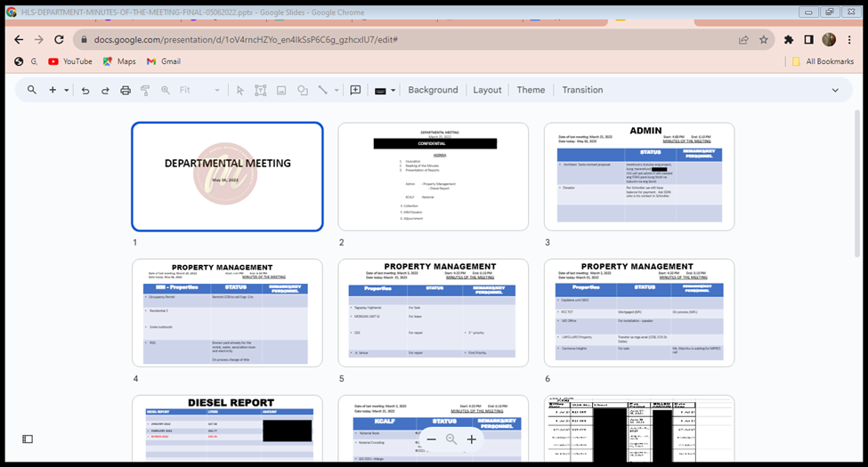The image size is (868, 467).
Task: Select slide 3 ADMIN thumbnail
Action: tap(639, 176)
